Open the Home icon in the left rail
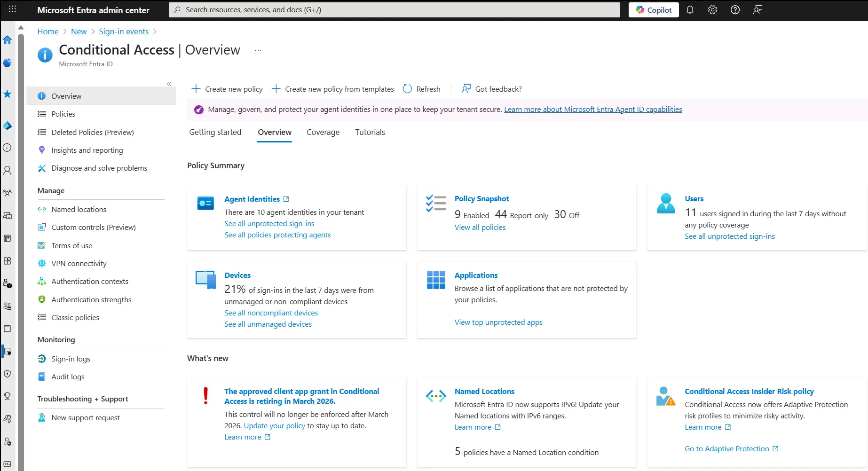868x471 pixels. pos(7,40)
